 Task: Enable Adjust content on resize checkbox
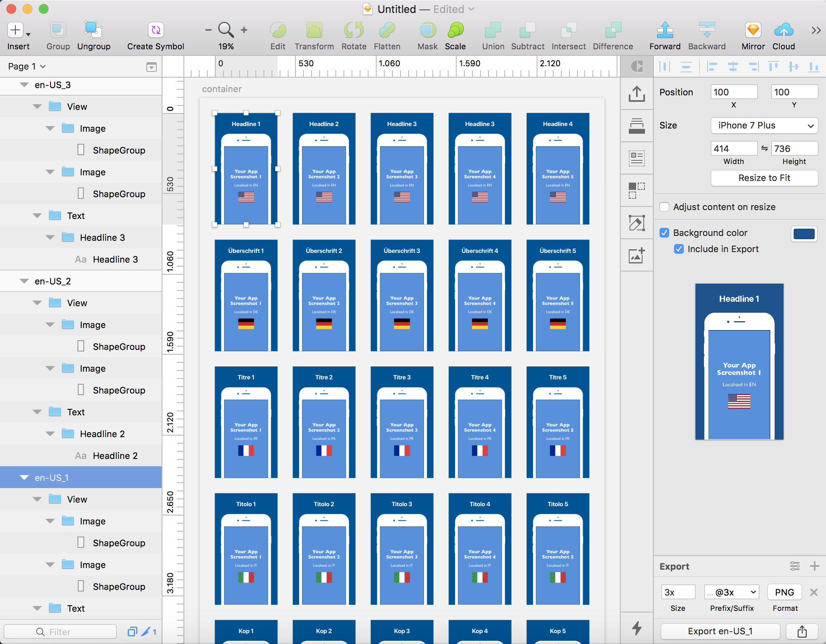[664, 207]
